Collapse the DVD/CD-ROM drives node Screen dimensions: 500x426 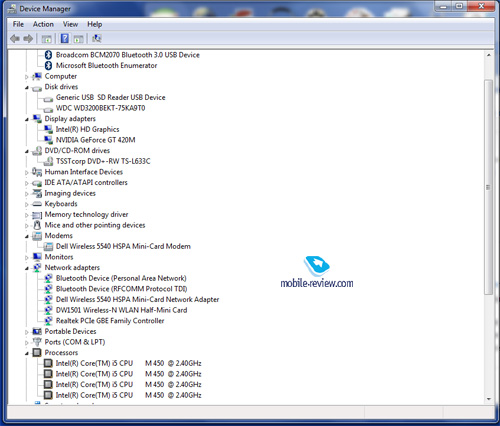27,151
